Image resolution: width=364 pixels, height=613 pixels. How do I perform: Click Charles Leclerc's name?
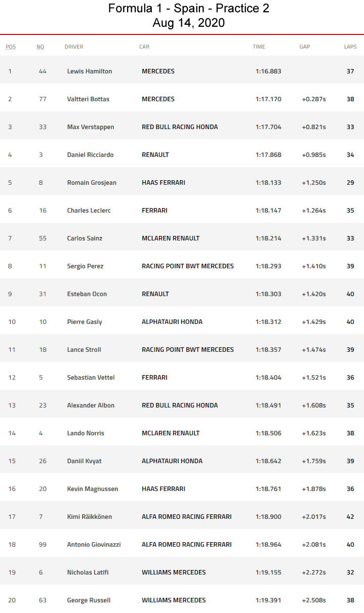click(x=89, y=211)
